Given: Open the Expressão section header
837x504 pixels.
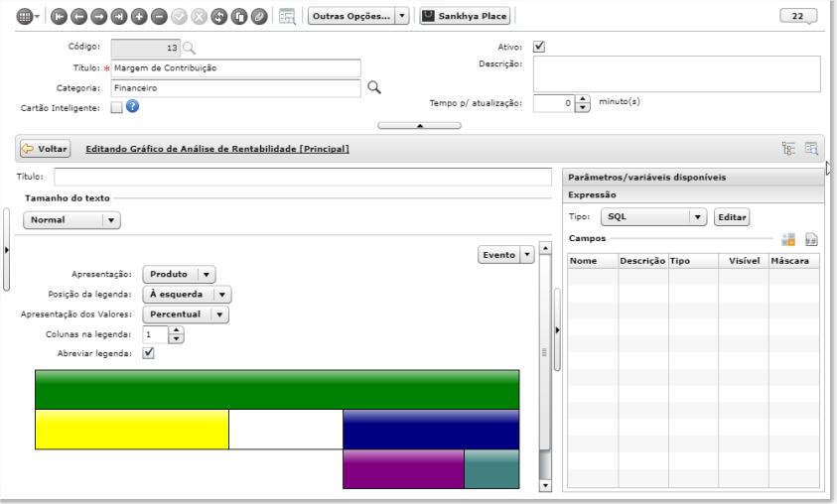Looking at the screenshot, I should (x=693, y=194).
